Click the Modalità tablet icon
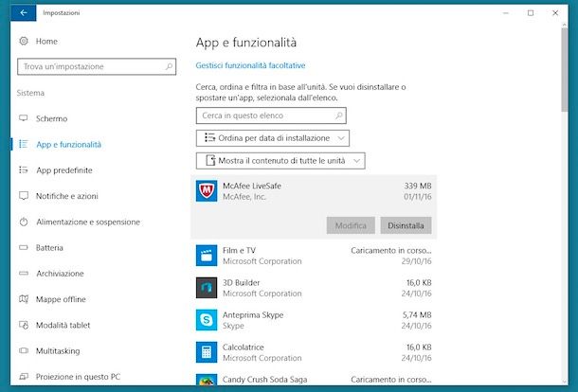 coord(24,325)
